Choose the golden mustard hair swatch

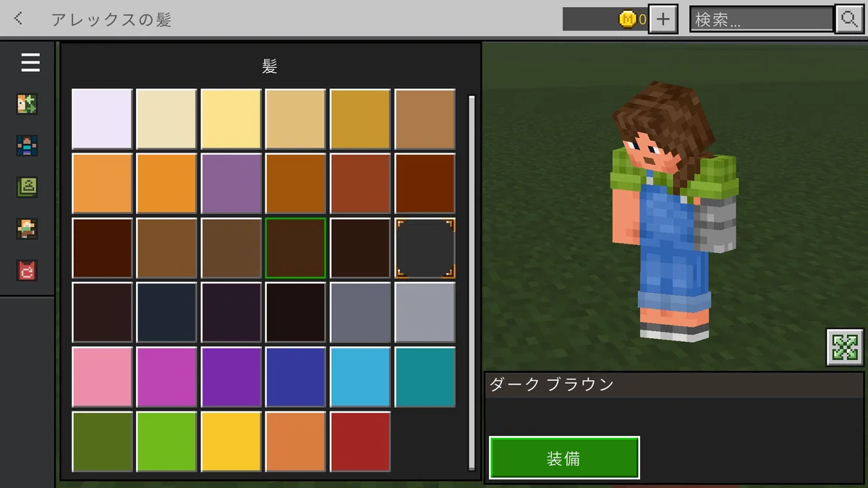click(360, 119)
